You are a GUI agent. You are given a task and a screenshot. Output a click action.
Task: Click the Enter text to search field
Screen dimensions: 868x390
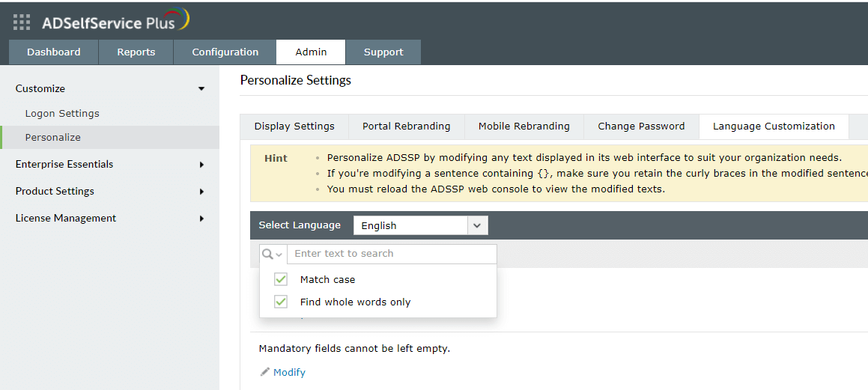pos(391,254)
